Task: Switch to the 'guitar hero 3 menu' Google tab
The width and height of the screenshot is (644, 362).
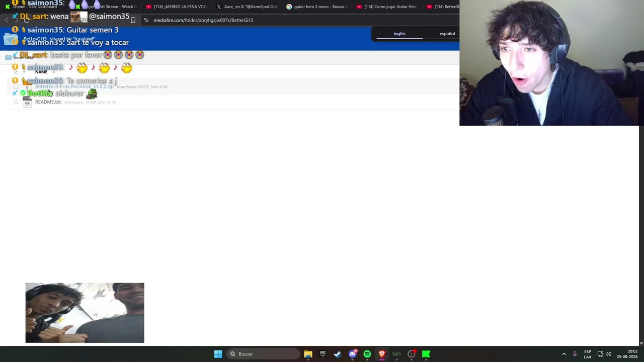Action: click(317, 7)
